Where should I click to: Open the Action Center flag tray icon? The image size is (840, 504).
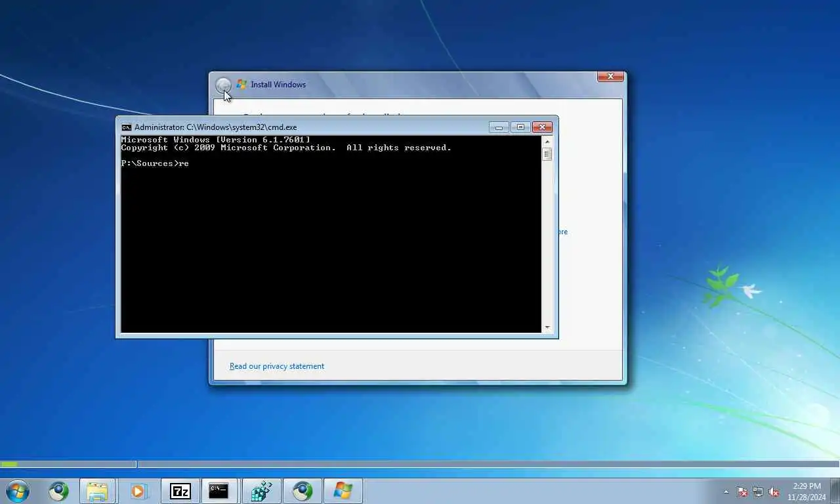click(x=742, y=492)
